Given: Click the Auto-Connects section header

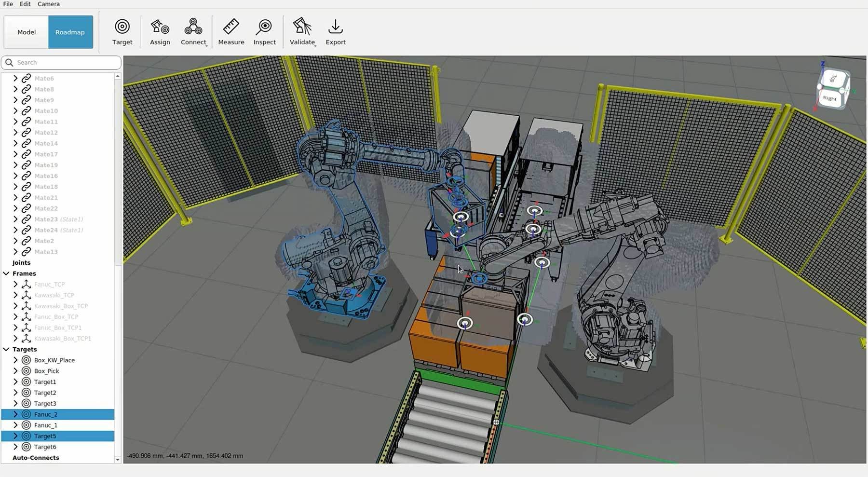Looking at the screenshot, I should click(x=36, y=457).
